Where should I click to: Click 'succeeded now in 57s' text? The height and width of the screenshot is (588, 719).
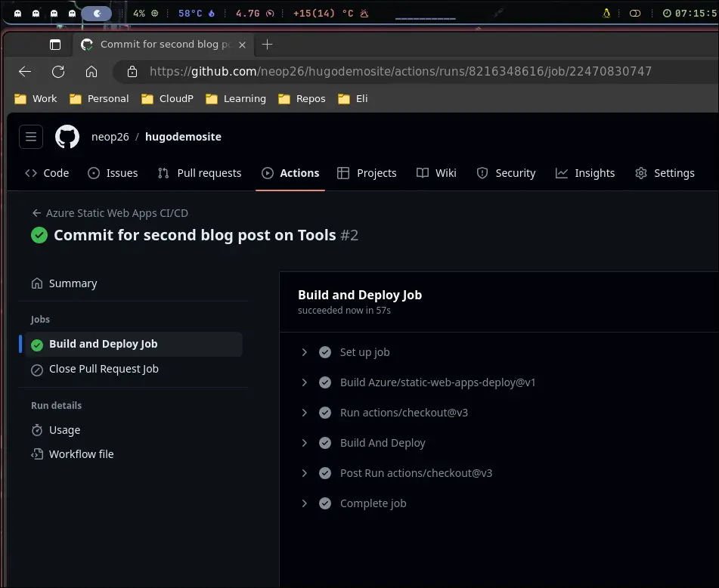pos(344,311)
